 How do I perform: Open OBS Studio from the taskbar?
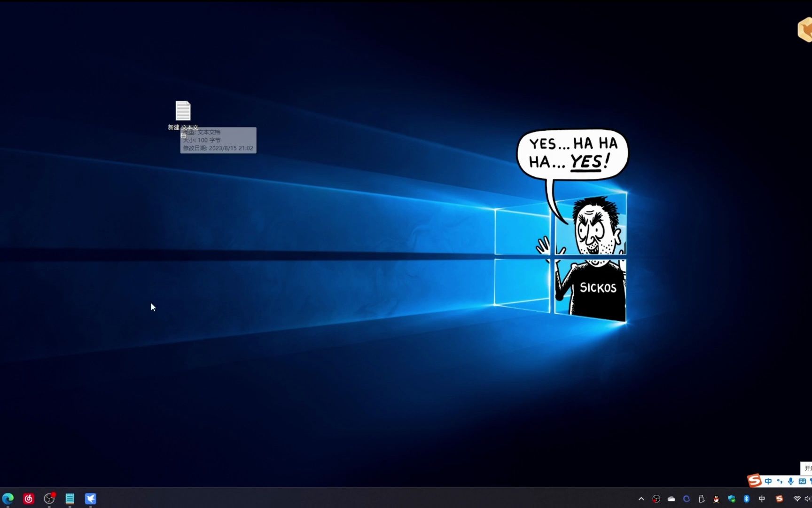[49, 499]
